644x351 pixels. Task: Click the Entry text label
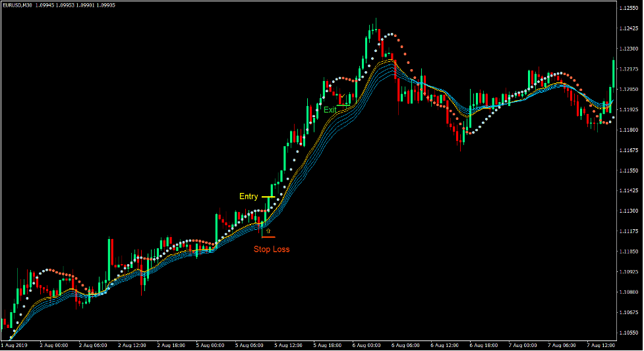click(249, 197)
